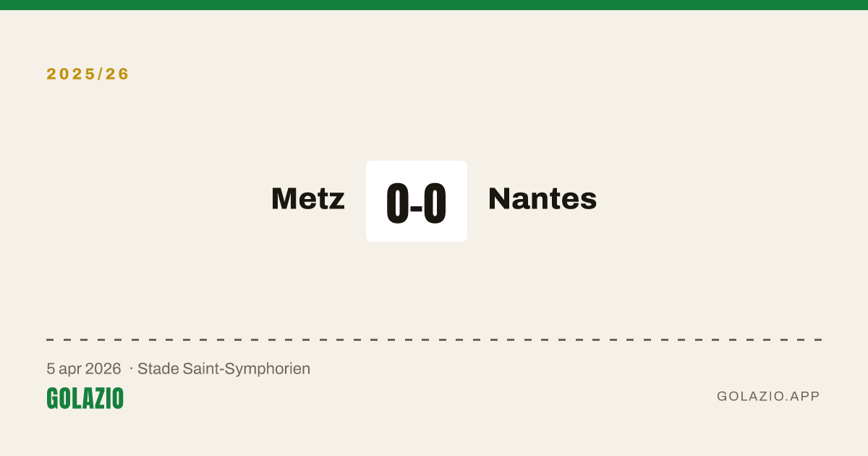This screenshot has width=868, height=456.
Task: Click the green GOLAZIO logo
Action: click(x=85, y=398)
